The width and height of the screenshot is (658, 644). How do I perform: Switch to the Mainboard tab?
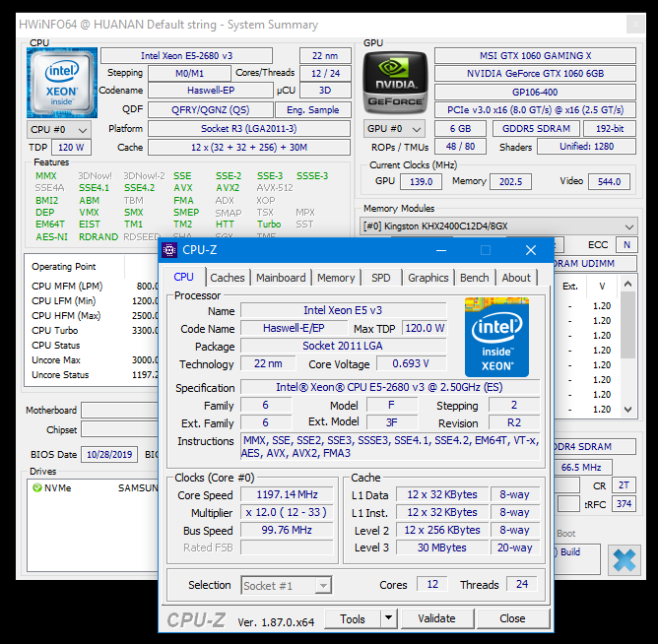[x=281, y=278]
